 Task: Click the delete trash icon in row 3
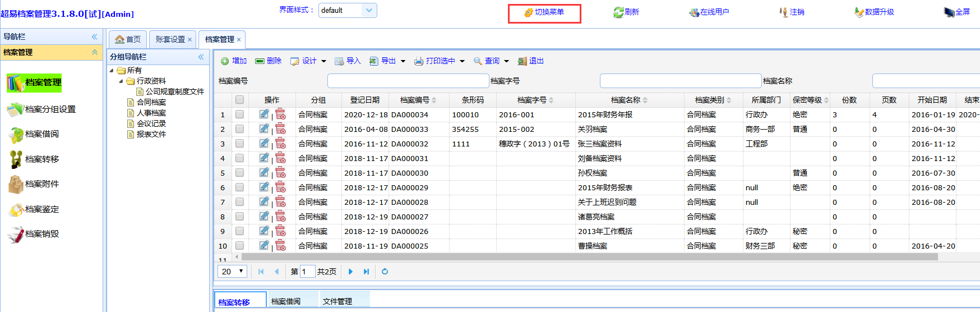(x=280, y=144)
